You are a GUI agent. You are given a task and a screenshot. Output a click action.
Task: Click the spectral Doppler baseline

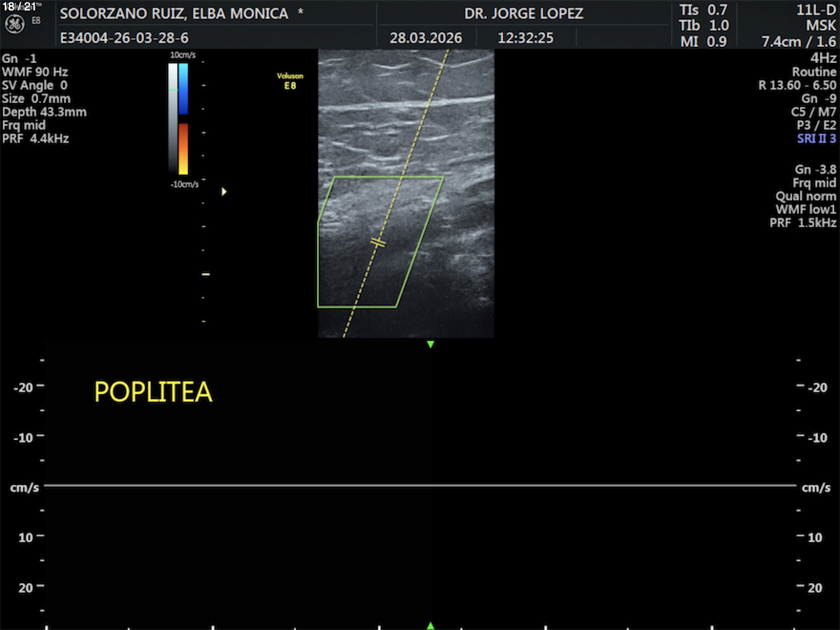click(x=420, y=485)
